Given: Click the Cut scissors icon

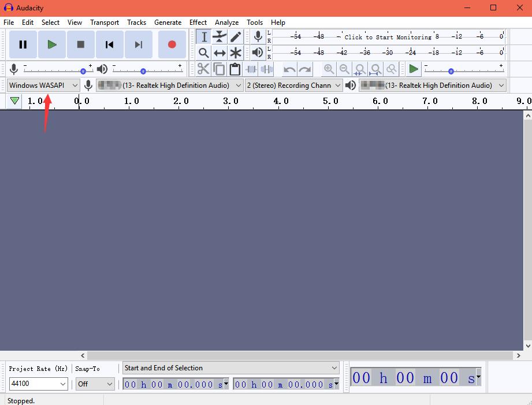Looking at the screenshot, I should pyautogui.click(x=203, y=69).
